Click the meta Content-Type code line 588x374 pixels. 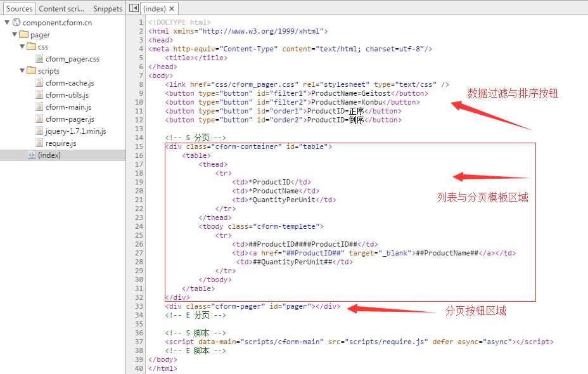pyautogui.click(x=290, y=49)
